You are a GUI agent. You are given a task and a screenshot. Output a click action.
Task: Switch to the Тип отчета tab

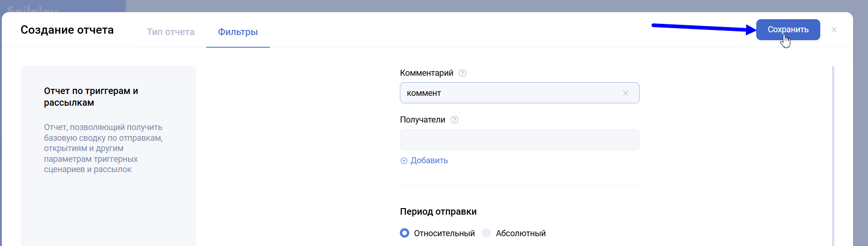point(170,32)
